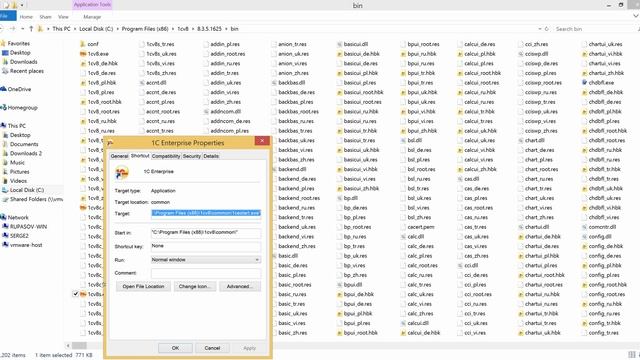Select the cacert.pem file
Viewport: 640px width, 360px height.
421,227
